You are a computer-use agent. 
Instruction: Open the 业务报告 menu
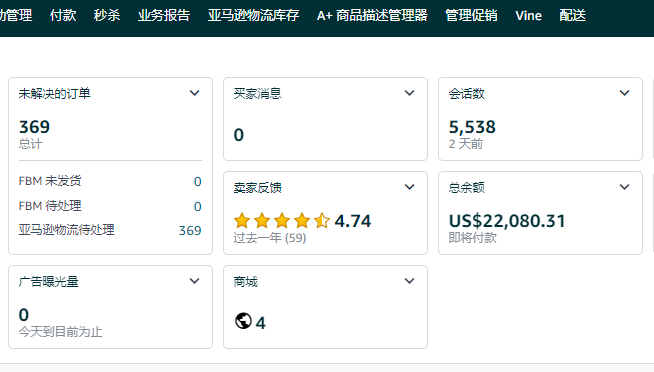pos(164,15)
